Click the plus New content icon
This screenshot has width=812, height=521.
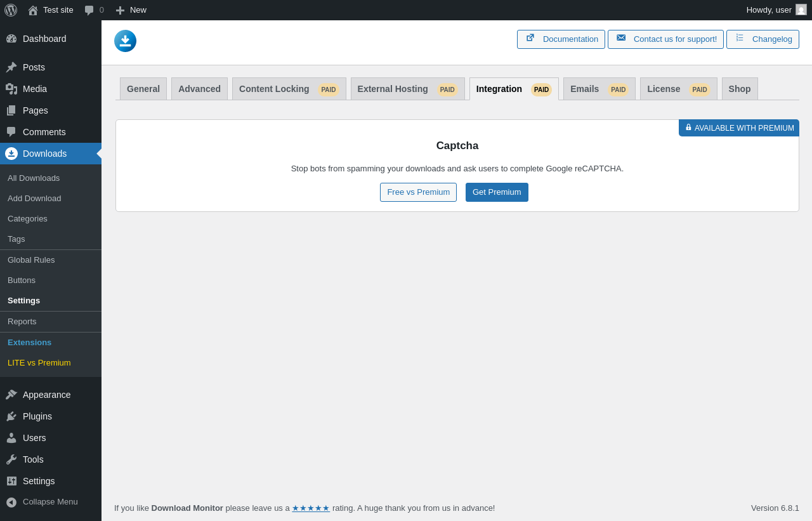pyautogui.click(x=120, y=10)
